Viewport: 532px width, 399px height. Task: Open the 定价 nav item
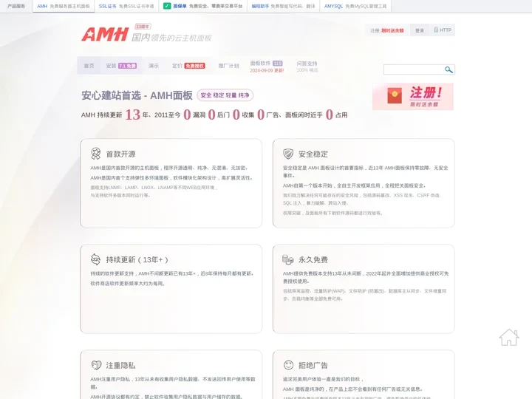(x=188, y=66)
